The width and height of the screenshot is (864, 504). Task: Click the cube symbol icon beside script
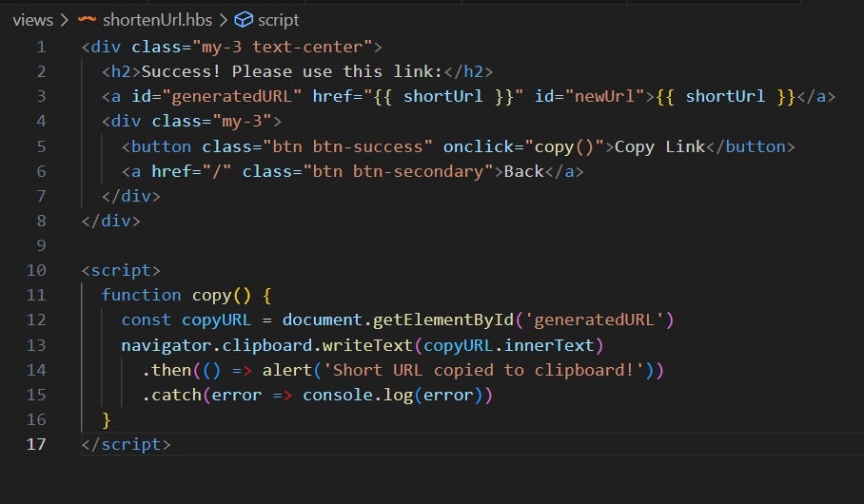pos(244,20)
